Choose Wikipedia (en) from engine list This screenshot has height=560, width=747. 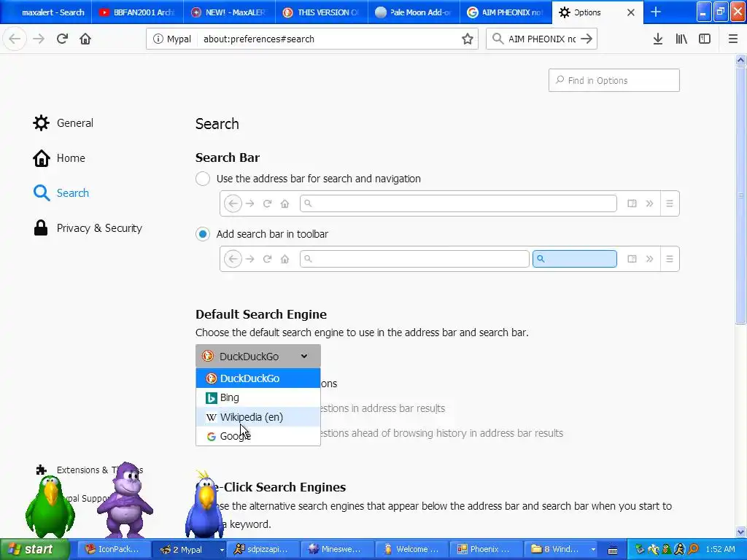coord(258,417)
